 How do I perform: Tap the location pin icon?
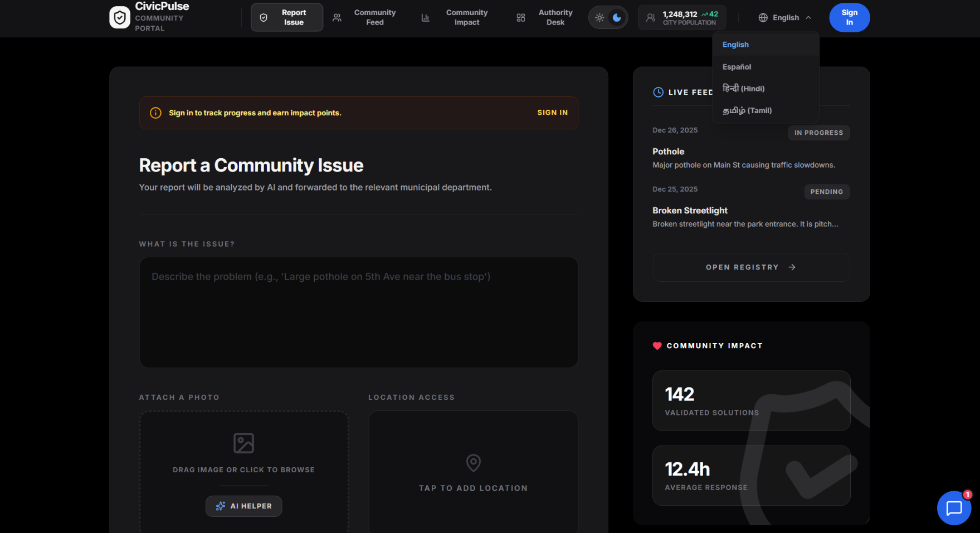(x=473, y=463)
